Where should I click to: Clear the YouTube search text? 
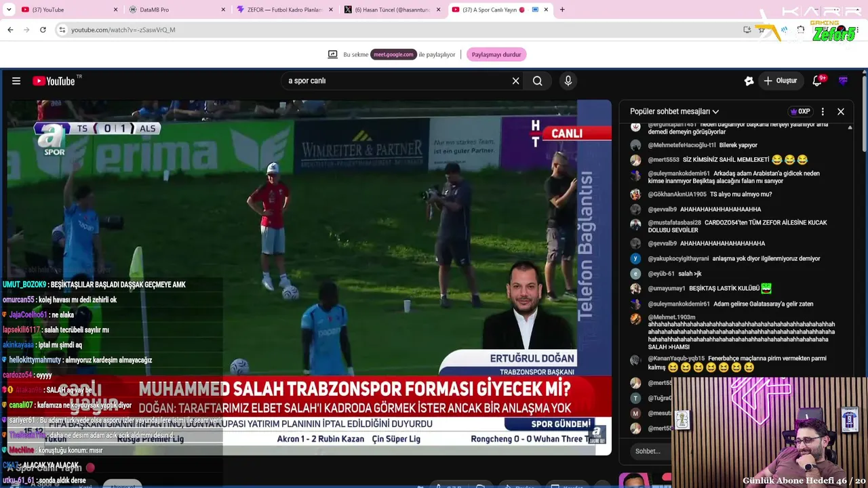coord(515,81)
